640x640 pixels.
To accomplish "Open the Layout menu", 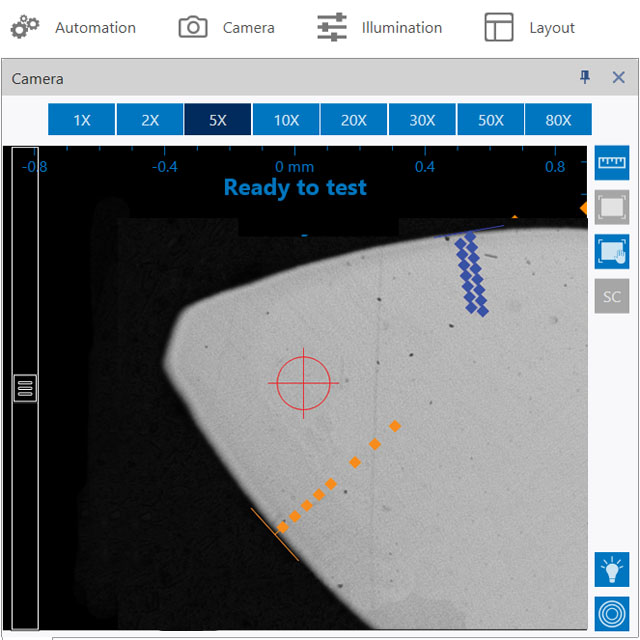I will point(529,28).
